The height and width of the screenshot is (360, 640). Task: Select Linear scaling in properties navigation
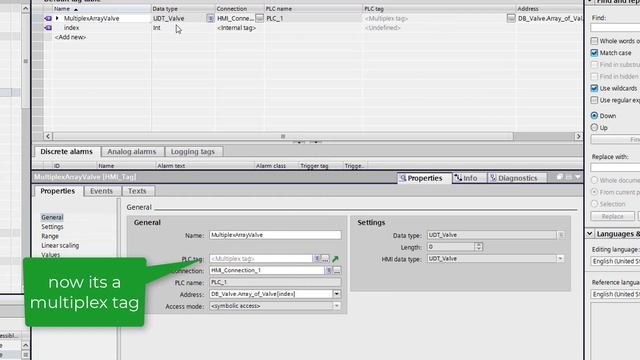[x=60, y=246]
